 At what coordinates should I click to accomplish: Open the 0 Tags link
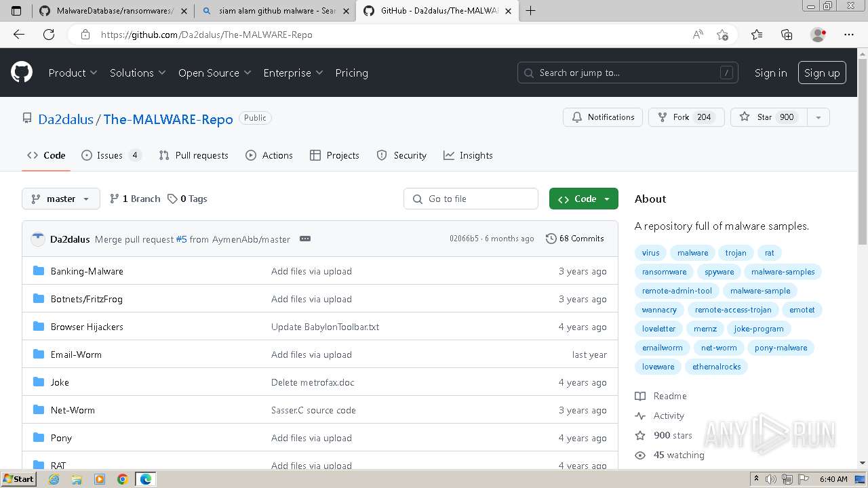point(188,199)
